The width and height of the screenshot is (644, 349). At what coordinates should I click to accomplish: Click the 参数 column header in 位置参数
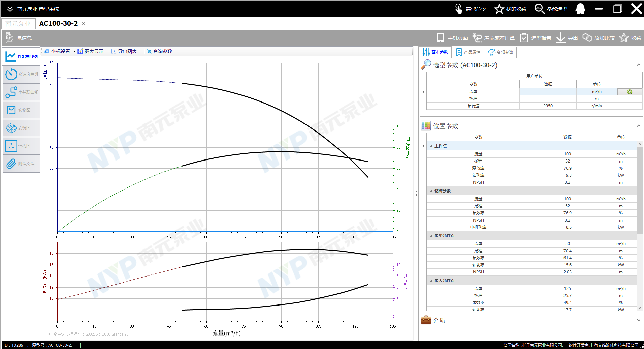[x=478, y=137]
